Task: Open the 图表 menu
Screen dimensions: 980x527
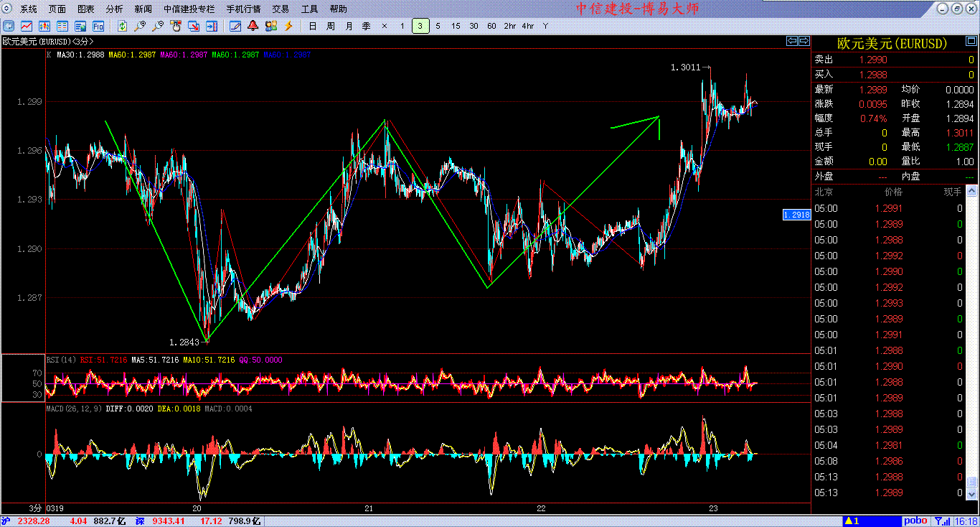Action: click(x=85, y=9)
